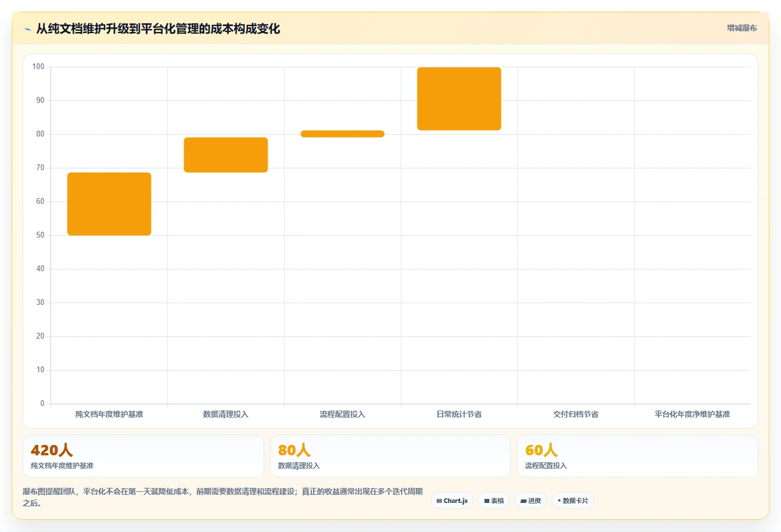Click the lightning icon beside the chart title

(x=27, y=29)
